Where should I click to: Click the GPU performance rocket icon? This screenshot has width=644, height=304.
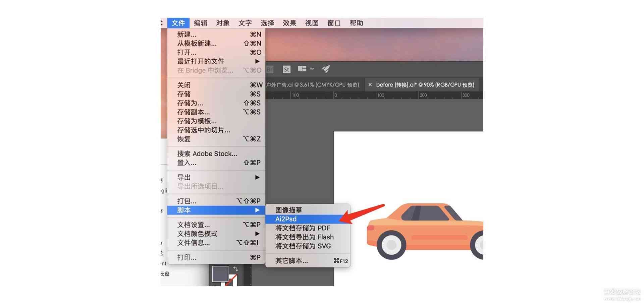[326, 69]
